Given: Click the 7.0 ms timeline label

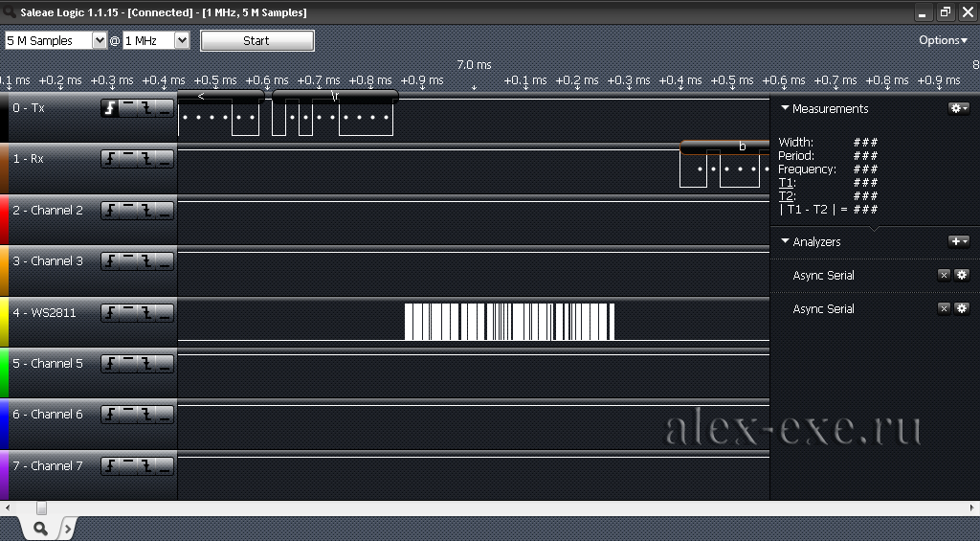Looking at the screenshot, I should [x=474, y=65].
